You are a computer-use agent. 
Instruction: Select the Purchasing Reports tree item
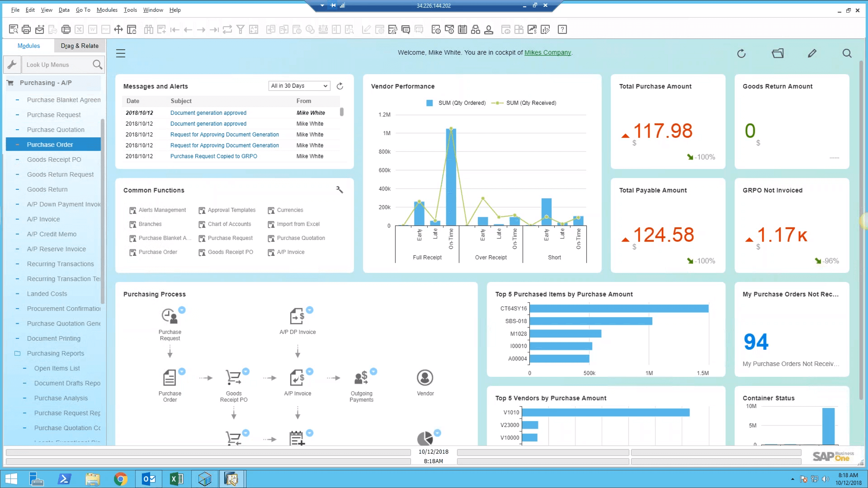[x=55, y=353]
